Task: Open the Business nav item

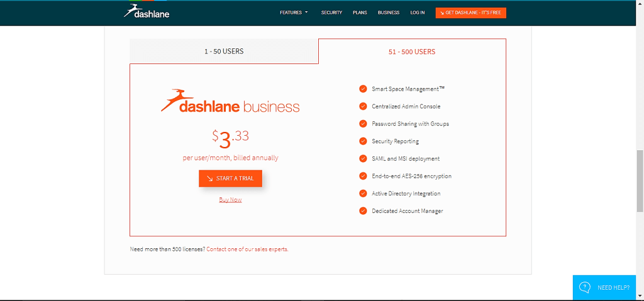Action: pos(389,13)
